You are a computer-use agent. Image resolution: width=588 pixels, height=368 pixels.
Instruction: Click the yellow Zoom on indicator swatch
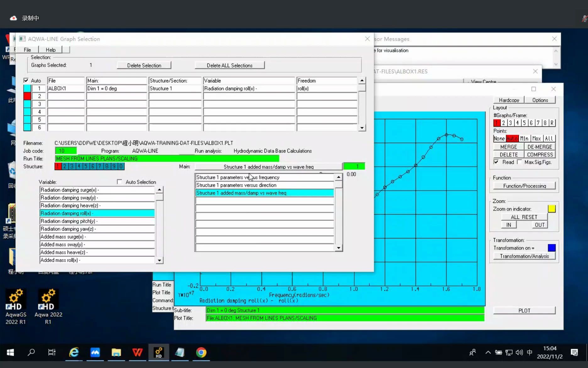[x=552, y=209]
